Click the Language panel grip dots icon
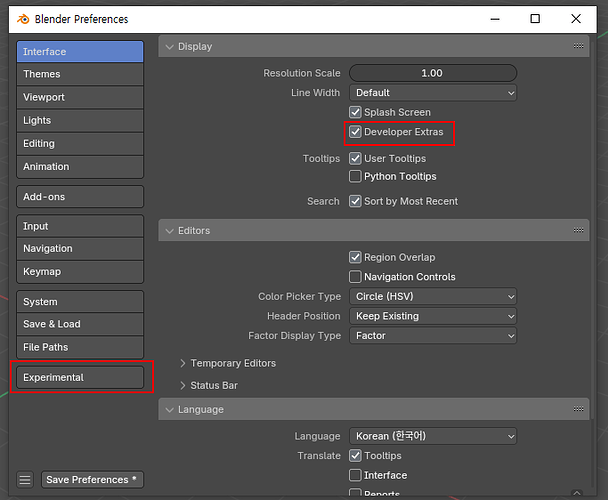Screen dimensions: 608x500 [x=578, y=409]
